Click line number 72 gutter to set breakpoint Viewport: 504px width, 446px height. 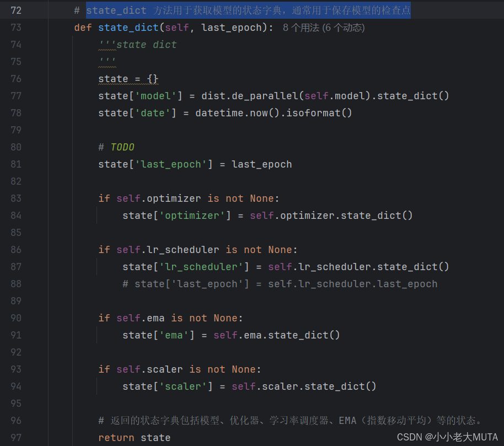(15, 10)
